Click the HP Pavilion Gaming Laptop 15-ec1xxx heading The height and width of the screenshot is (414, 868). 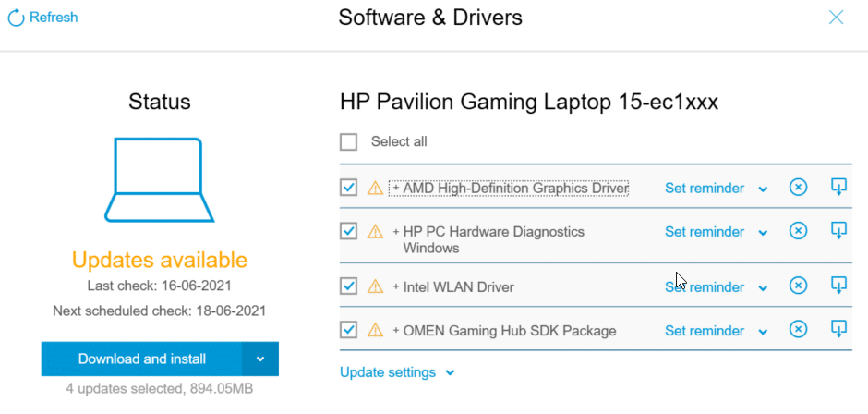point(529,103)
